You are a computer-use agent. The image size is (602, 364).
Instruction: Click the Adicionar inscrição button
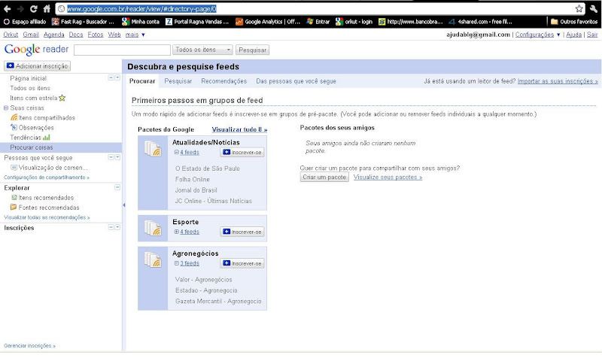[x=37, y=66]
